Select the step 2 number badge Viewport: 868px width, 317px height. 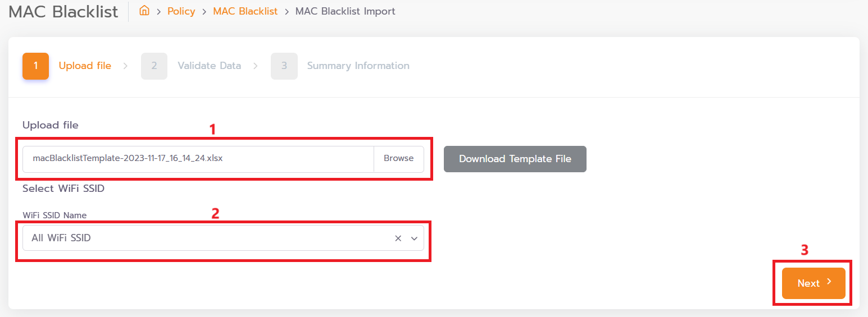[x=154, y=66]
